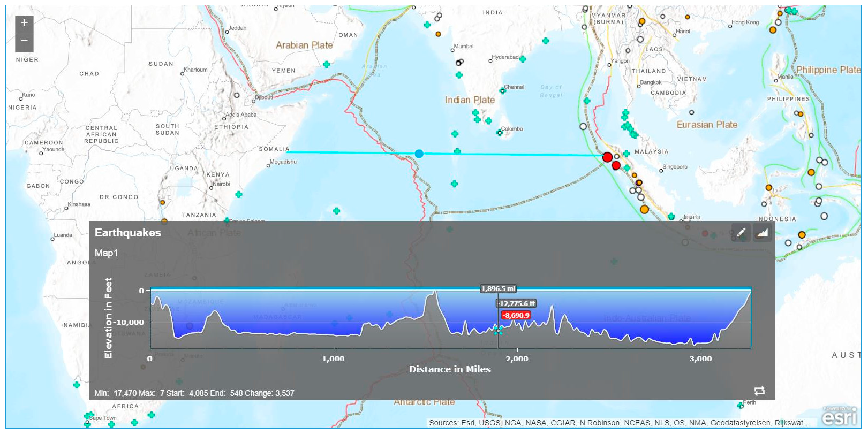Click the THAILAND country label
868x435 pixels.
(x=649, y=71)
